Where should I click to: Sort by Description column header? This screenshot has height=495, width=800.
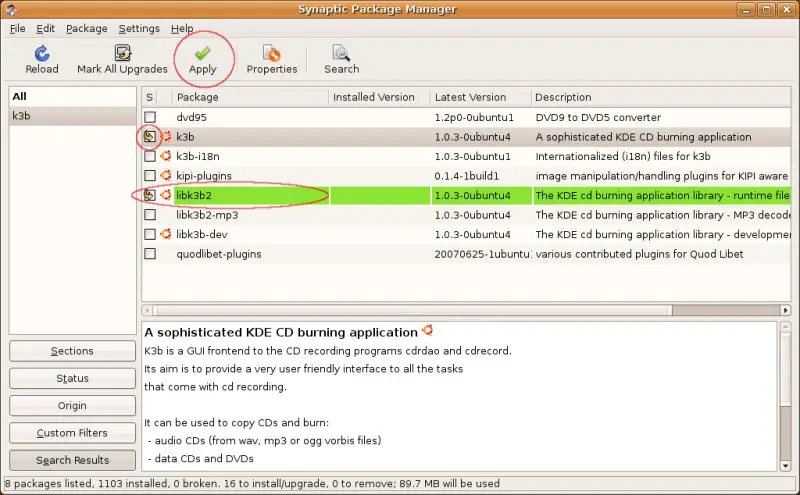[x=661, y=97]
